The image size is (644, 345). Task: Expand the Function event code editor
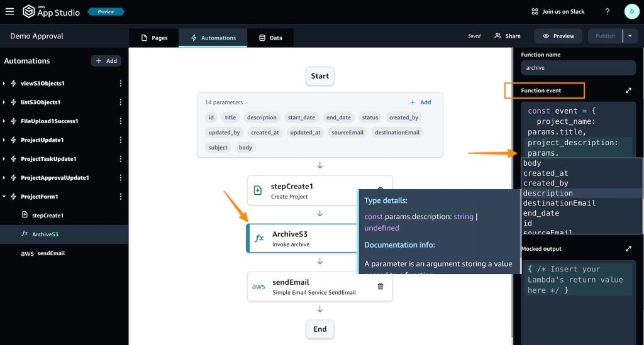point(628,90)
